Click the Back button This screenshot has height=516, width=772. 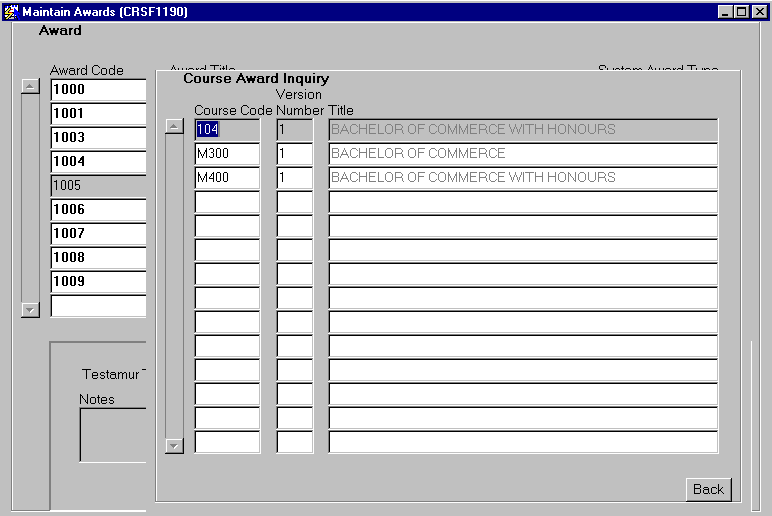click(708, 489)
